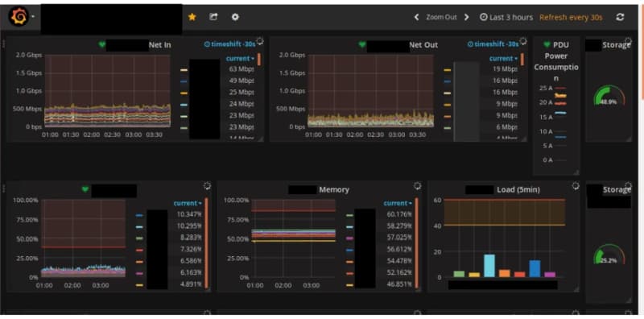Open the Net Out panel title
This screenshot has width=644, height=319.
[x=423, y=45]
